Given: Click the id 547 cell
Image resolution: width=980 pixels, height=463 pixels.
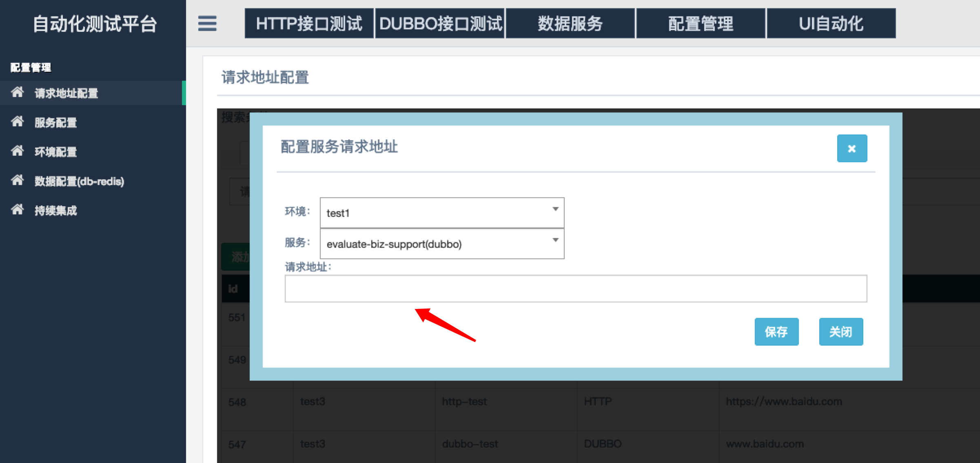Looking at the screenshot, I should pos(237,445).
